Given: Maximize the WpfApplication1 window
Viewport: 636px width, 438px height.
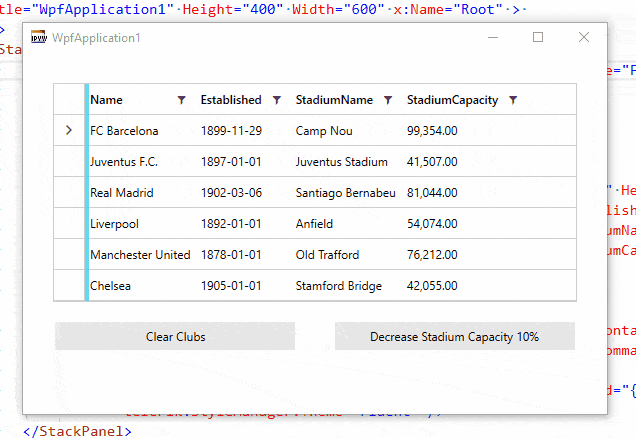Looking at the screenshot, I should [x=538, y=37].
